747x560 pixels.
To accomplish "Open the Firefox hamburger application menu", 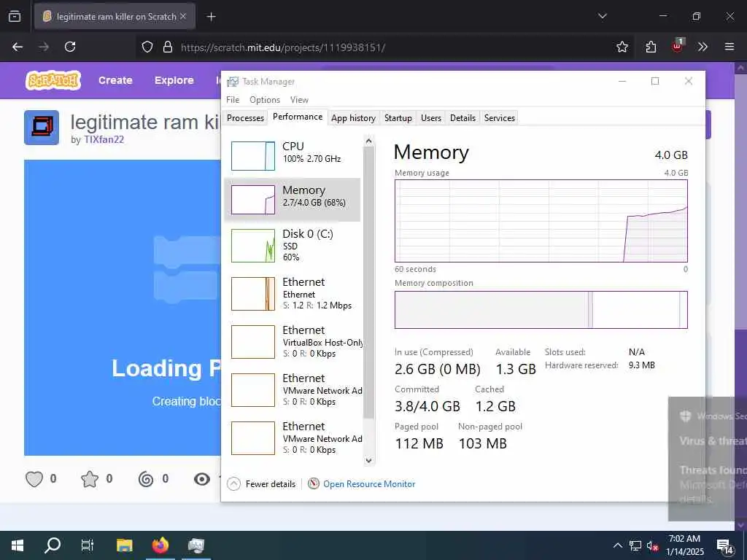I will [729, 47].
